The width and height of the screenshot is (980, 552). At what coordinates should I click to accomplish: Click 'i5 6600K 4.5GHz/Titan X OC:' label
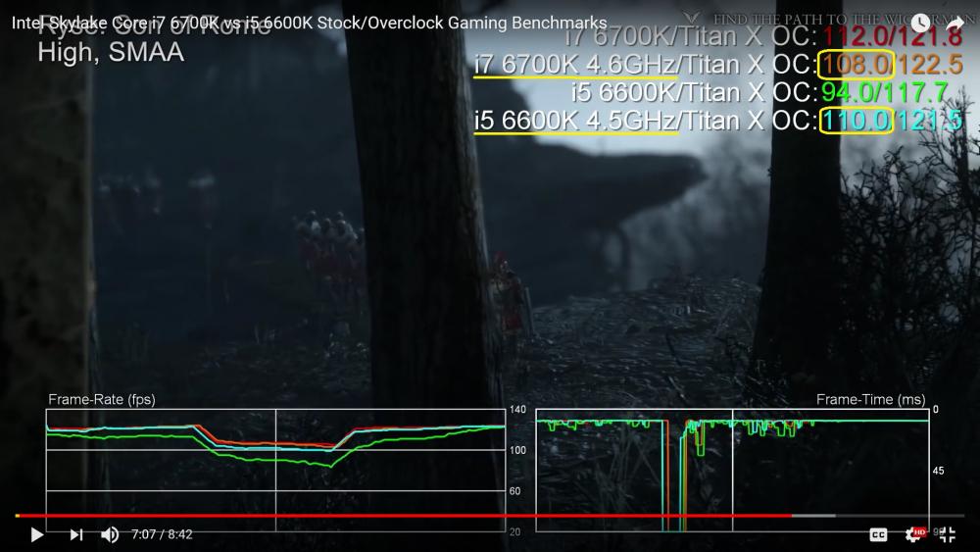[x=646, y=120]
